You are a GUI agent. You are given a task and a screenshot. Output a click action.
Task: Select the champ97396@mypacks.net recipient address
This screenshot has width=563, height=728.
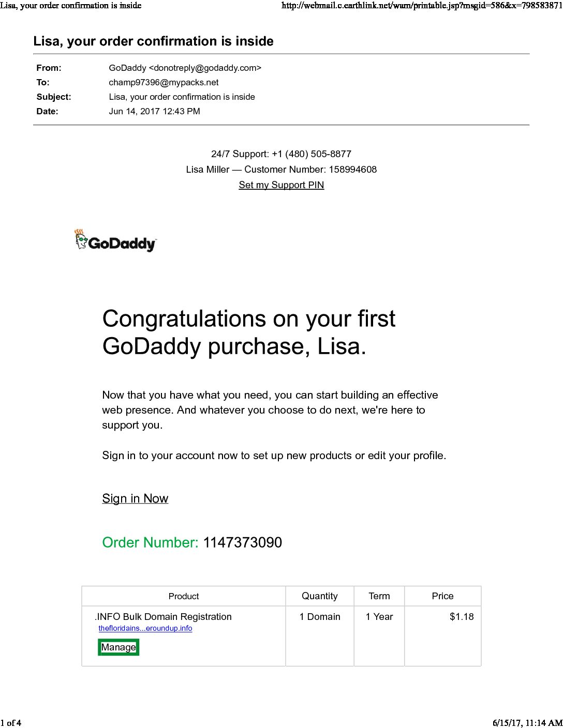[164, 82]
